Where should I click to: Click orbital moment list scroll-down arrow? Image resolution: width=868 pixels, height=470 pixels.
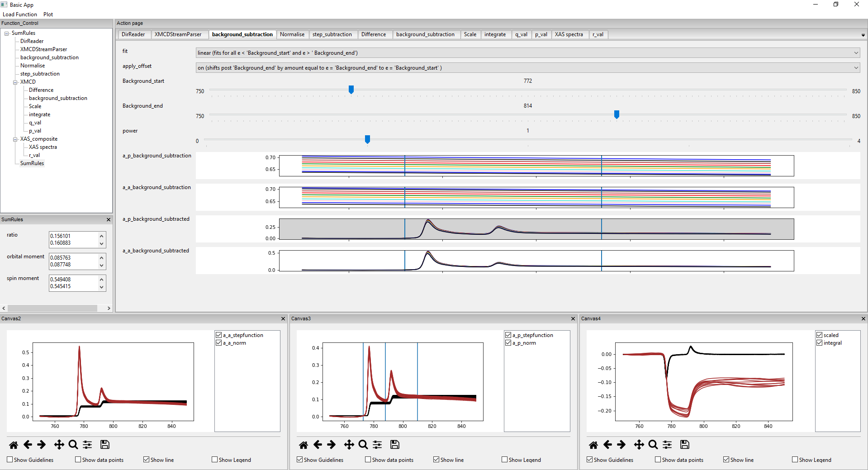coord(102,266)
